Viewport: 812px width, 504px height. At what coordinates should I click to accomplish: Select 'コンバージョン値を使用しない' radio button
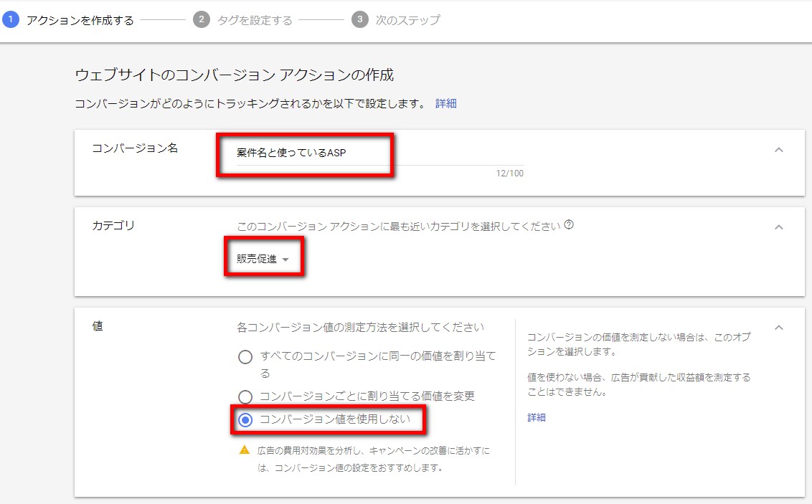click(x=245, y=420)
